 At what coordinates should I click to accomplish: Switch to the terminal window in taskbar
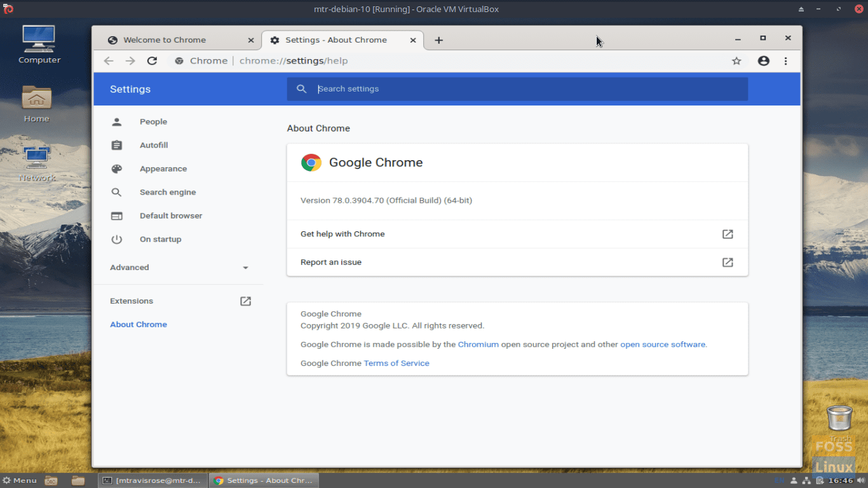tap(153, 480)
